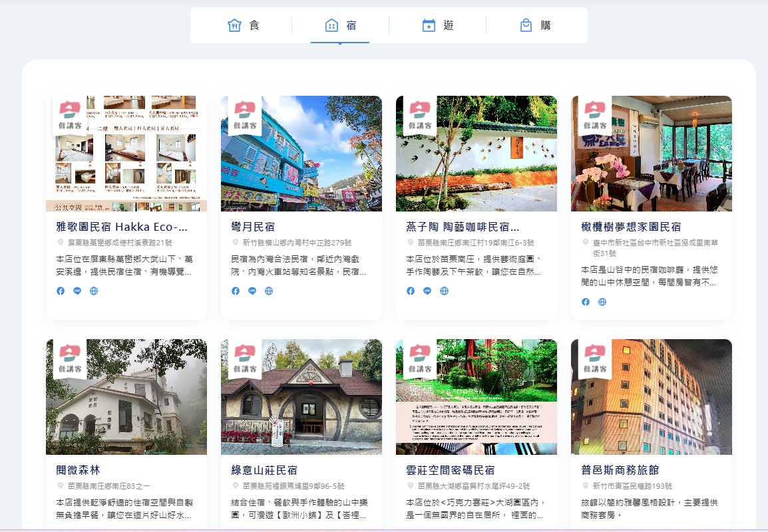The image size is (768, 532).
Task: Open the 綠意山莊民宿 listing title
Action: [264, 470]
